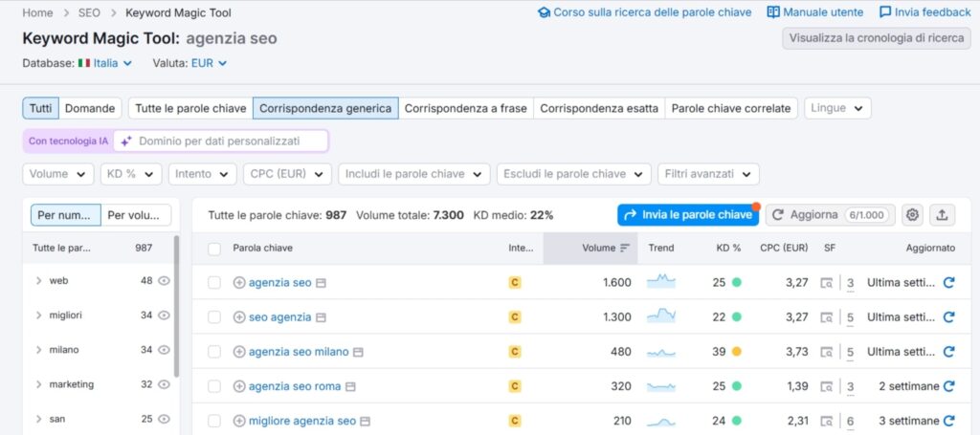Check the agenzia seo milano checkbox
The width and height of the screenshot is (980, 435).
(214, 352)
